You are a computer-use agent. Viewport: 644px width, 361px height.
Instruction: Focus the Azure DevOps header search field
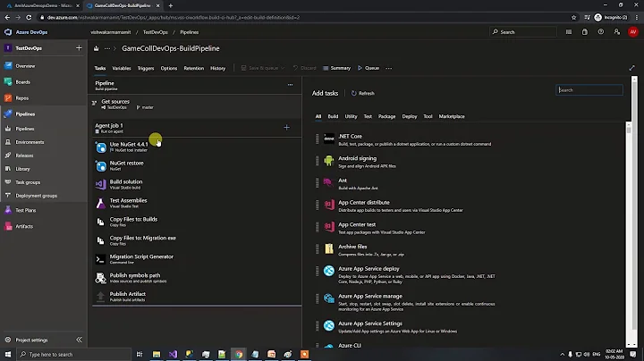523,32
